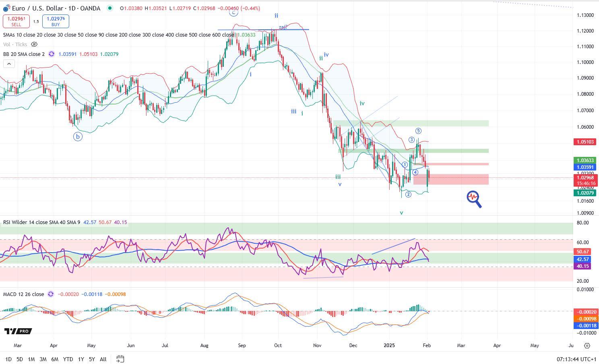
Task: Click the EUR/USD symbol flag icon
Action: pyautogui.click(x=6, y=8)
